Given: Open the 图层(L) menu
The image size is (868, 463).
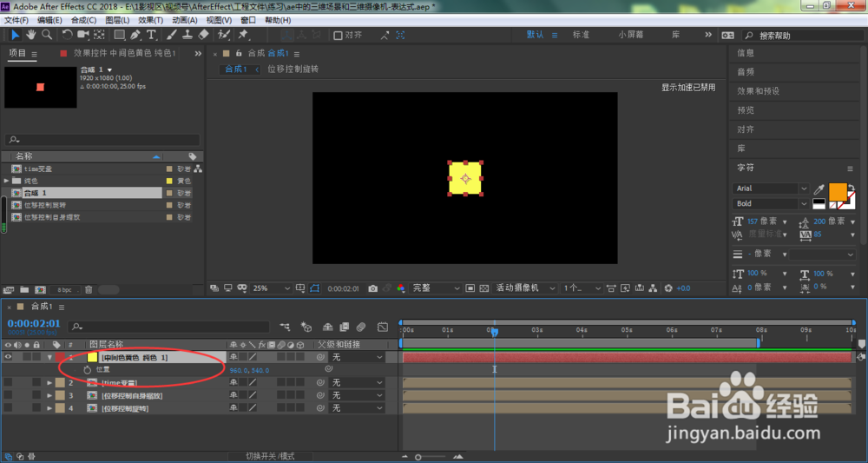Looking at the screenshot, I should click(x=117, y=20).
